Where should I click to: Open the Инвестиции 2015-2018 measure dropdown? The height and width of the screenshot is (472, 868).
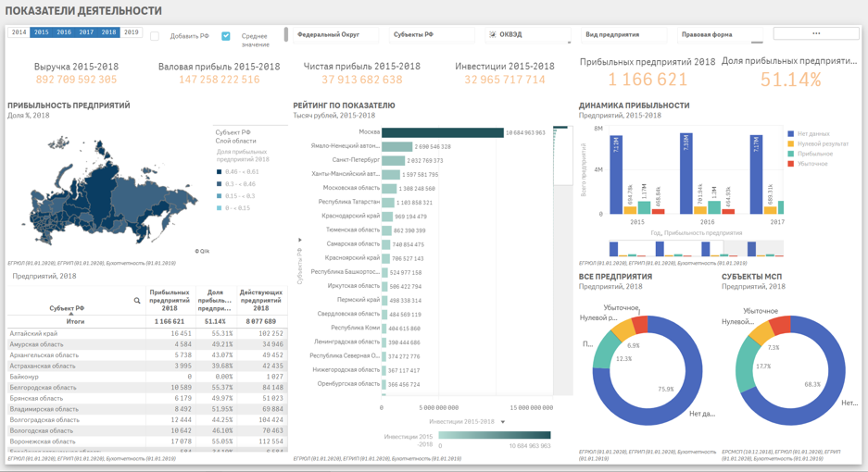[x=467, y=422]
